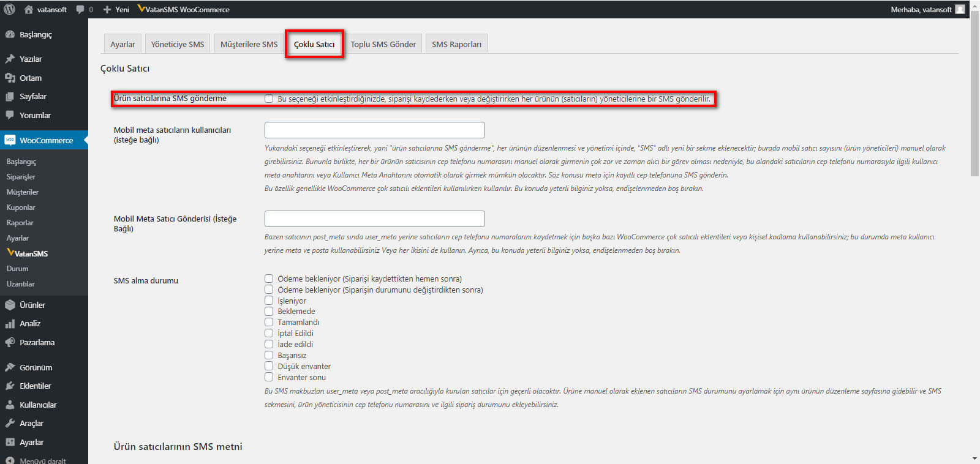Switch to the Müşterilere SMS tab
This screenshot has height=464, width=980.
tap(249, 44)
